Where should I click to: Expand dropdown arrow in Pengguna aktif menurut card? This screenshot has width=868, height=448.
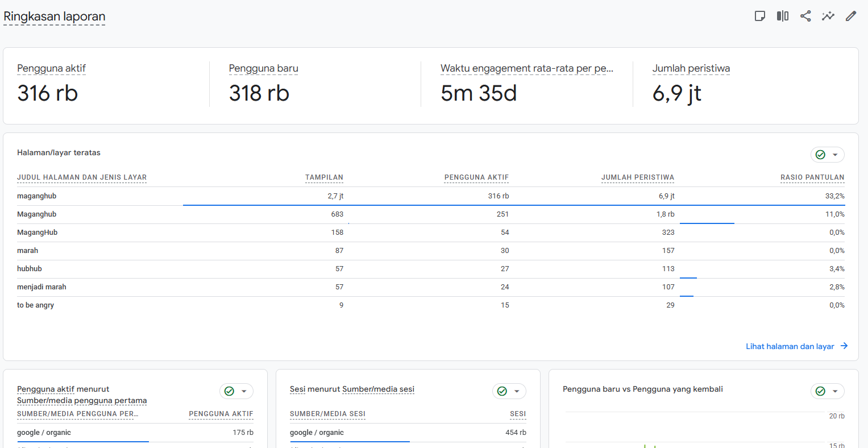pyautogui.click(x=244, y=391)
